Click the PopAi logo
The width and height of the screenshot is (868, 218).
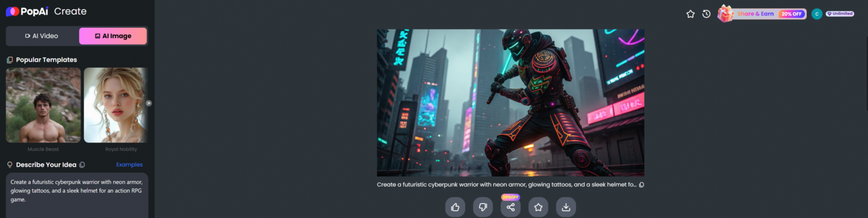[27, 11]
